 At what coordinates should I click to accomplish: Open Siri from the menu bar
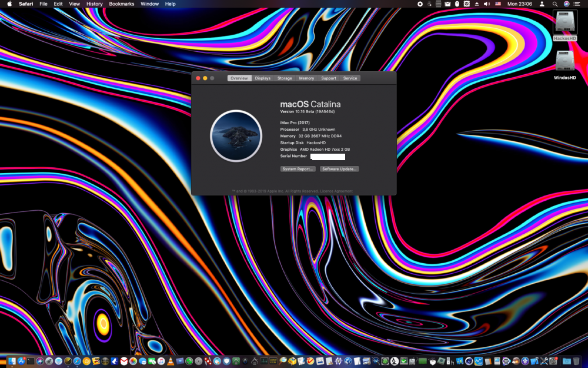click(x=566, y=4)
